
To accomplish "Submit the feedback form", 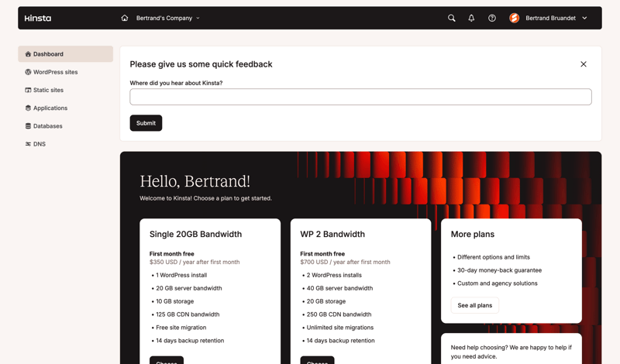I will coord(146,123).
